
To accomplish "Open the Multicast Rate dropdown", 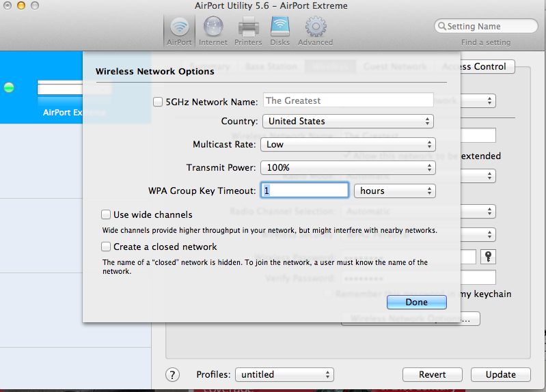I will coord(348,145).
